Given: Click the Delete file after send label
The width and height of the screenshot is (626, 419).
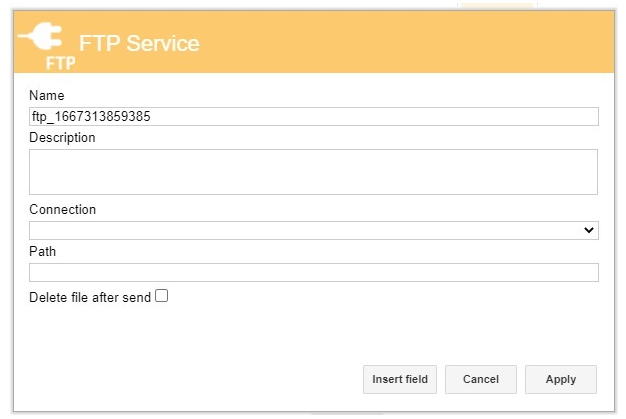Looking at the screenshot, I should [x=90, y=298].
